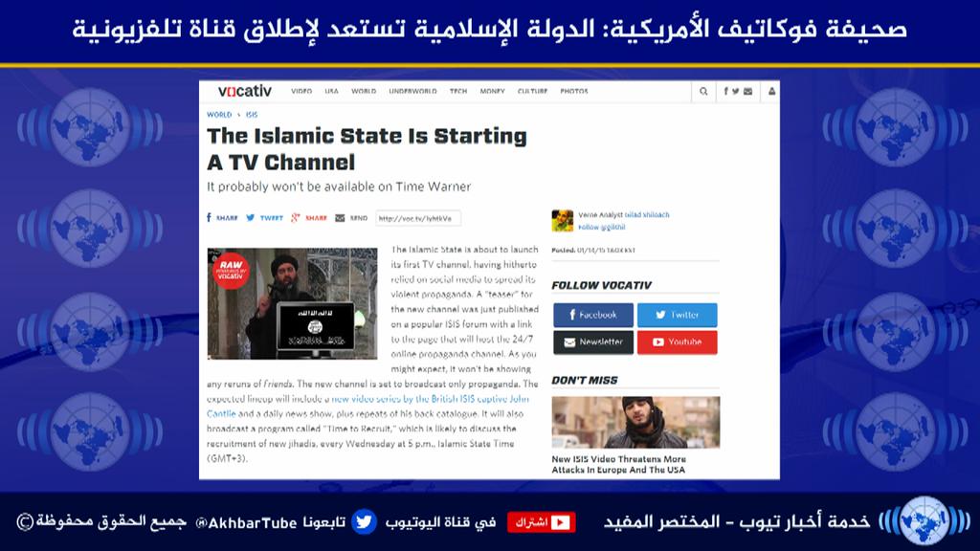This screenshot has height=551, width=980.
Task: Open New ISIS Video Threatens headline
Action: 618,464
